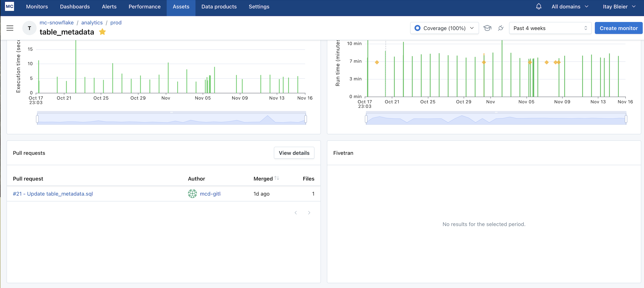Image resolution: width=644 pixels, height=288 pixels.
Task: Go to previous pull requests page
Action: pos(295,213)
